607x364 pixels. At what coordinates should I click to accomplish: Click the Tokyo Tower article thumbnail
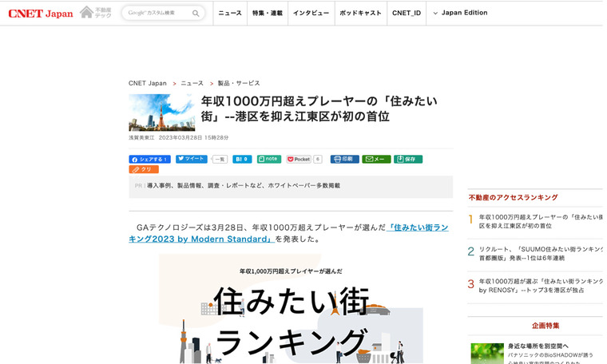161,113
